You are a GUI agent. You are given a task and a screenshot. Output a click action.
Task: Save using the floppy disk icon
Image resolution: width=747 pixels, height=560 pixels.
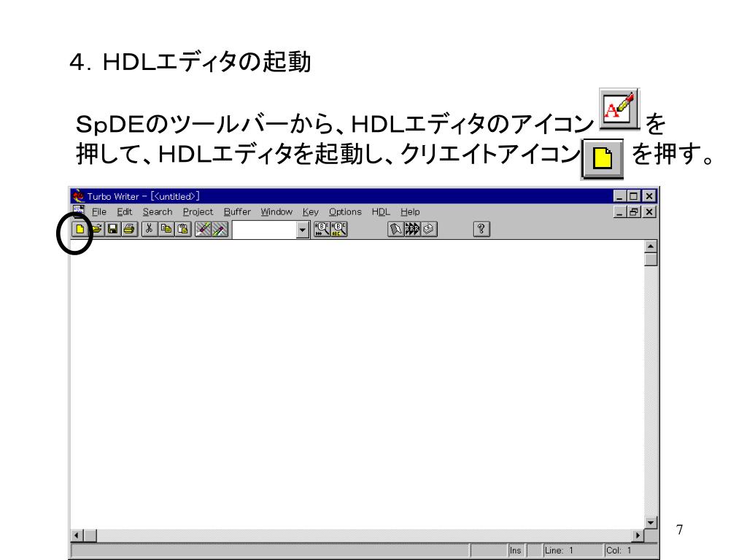(112, 230)
